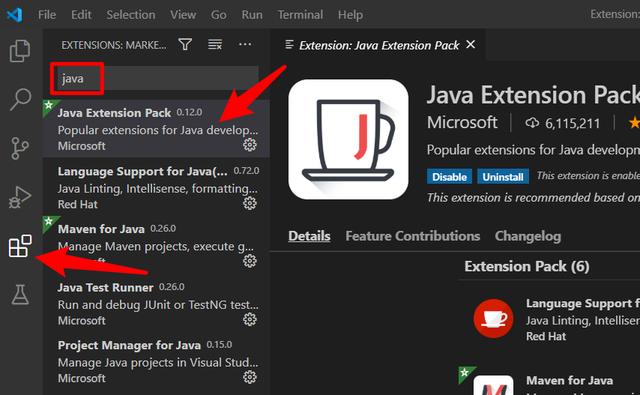Manage gear for Language Support for Java
Image resolution: width=640 pixels, height=395 pixels.
(250, 203)
